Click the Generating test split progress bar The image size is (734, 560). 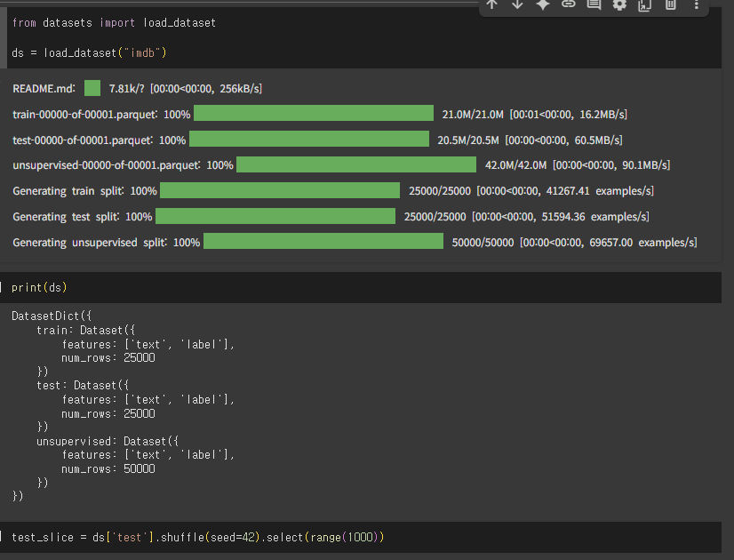click(275, 216)
